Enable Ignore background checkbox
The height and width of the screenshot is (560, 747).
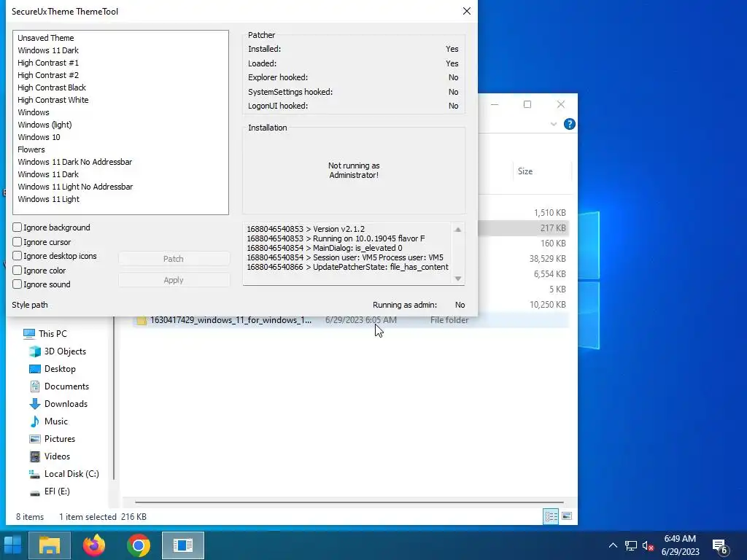pos(18,227)
